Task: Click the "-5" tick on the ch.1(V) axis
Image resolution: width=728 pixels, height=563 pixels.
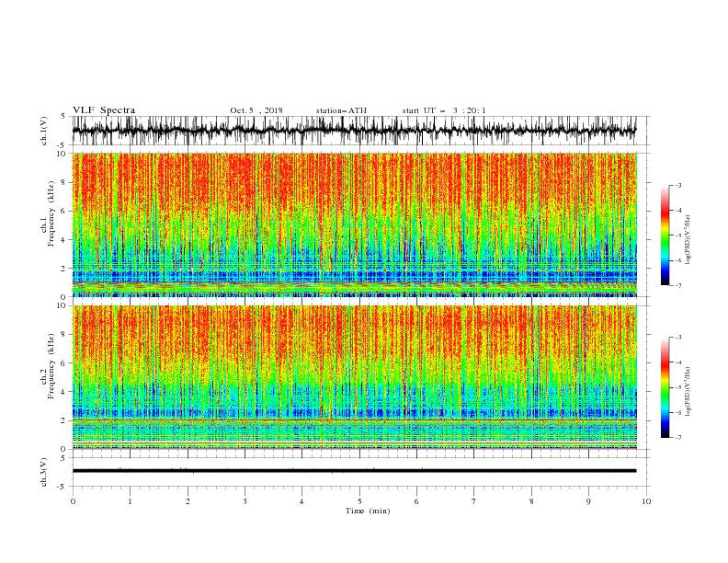Action: (63, 145)
